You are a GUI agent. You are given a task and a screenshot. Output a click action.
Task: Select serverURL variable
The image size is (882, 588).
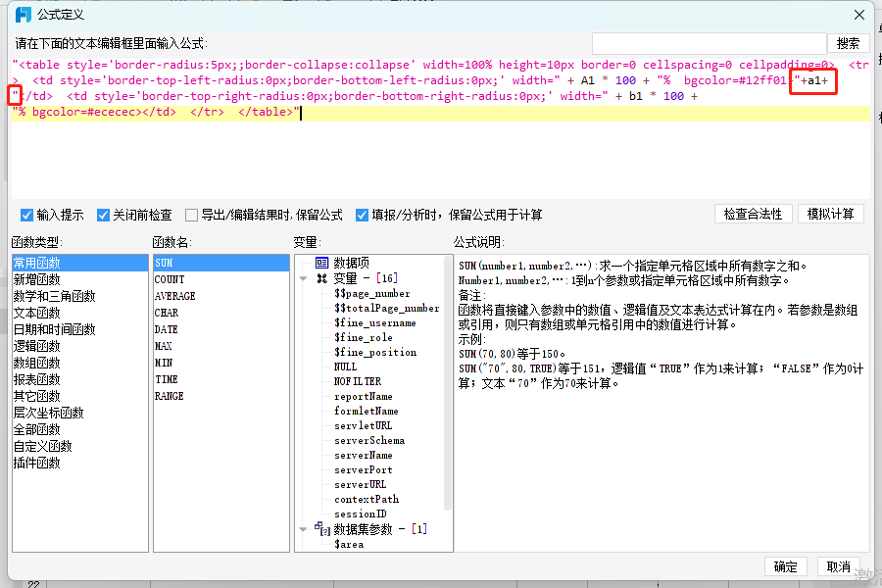click(360, 484)
